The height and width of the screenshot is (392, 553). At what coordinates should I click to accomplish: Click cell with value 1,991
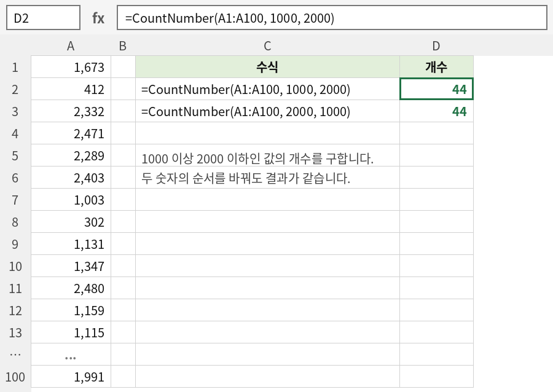(x=71, y=377)
